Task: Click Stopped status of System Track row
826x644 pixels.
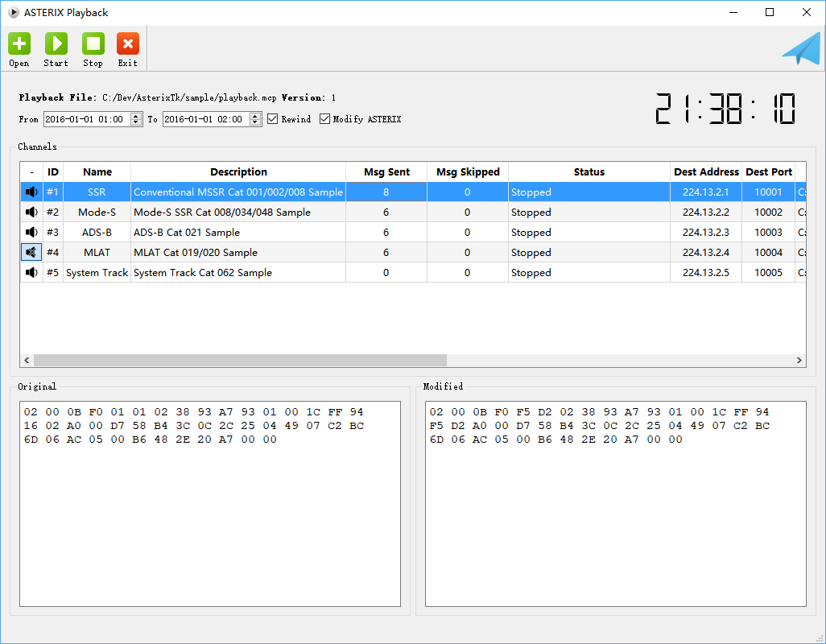Action: [x=589, y=272]
